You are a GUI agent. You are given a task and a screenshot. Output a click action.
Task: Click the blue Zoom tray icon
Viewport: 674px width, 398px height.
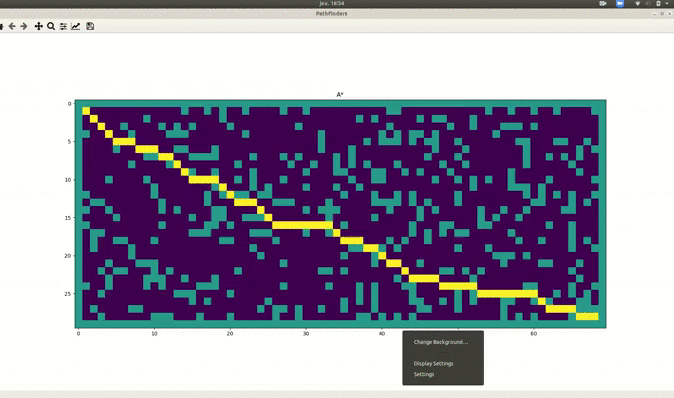620,3
